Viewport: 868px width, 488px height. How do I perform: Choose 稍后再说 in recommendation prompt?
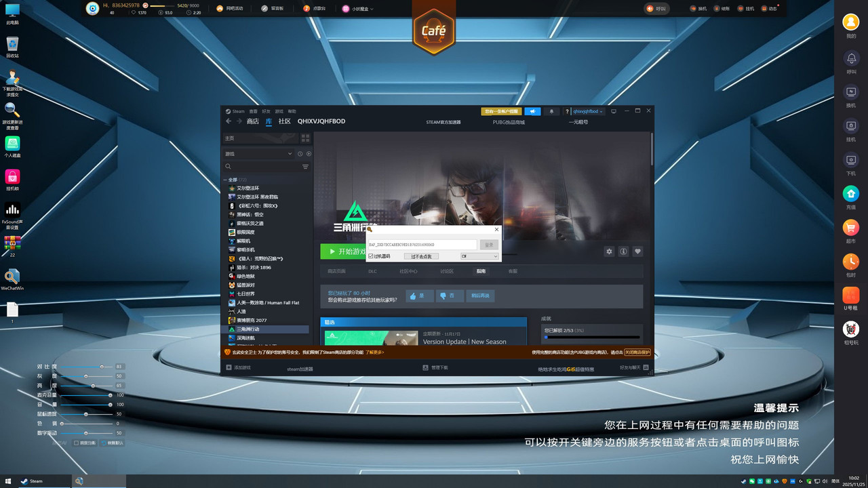pos(480,296)
